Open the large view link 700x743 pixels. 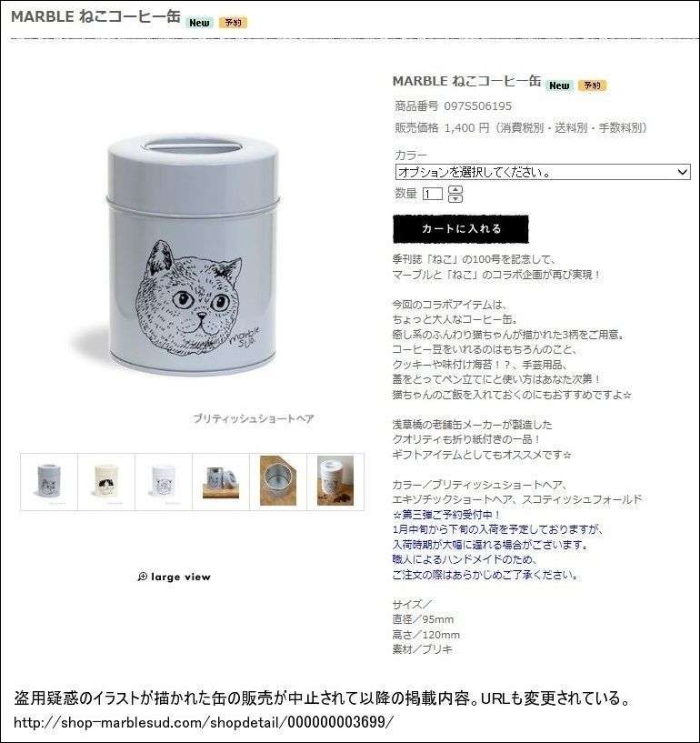(175, 577)
